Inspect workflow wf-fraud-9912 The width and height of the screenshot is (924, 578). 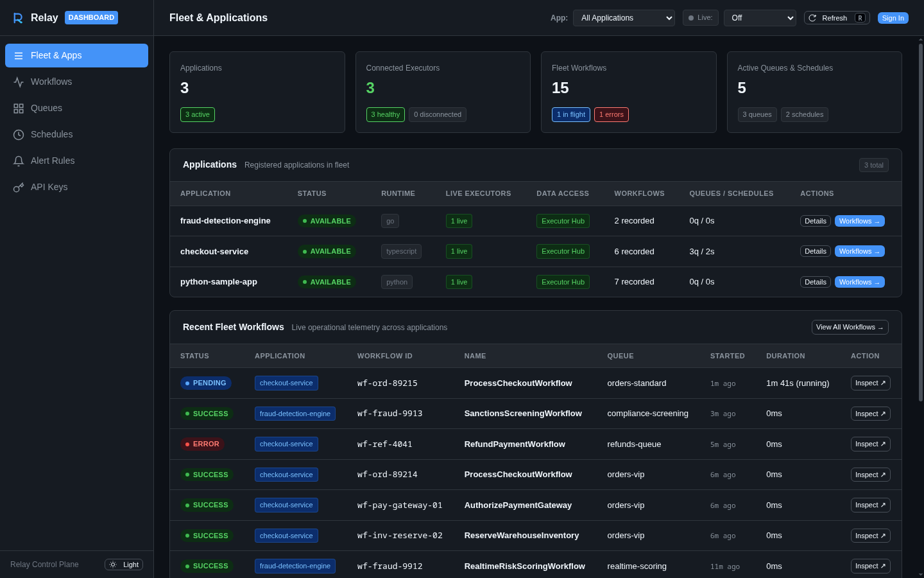(870, 566)
